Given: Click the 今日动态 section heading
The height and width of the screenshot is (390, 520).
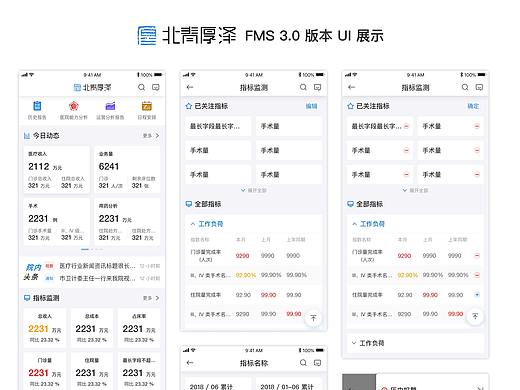Looking at the screenshot, I should (46, 136).
